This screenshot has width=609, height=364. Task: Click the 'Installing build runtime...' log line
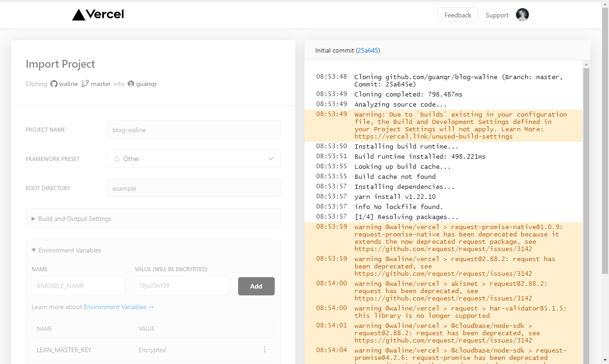pos(443,146)
